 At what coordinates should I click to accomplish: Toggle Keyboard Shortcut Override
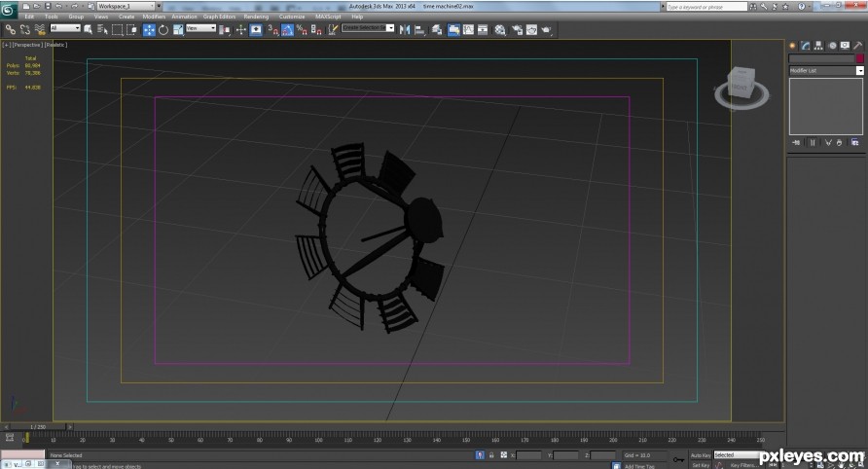pos(256,30)
